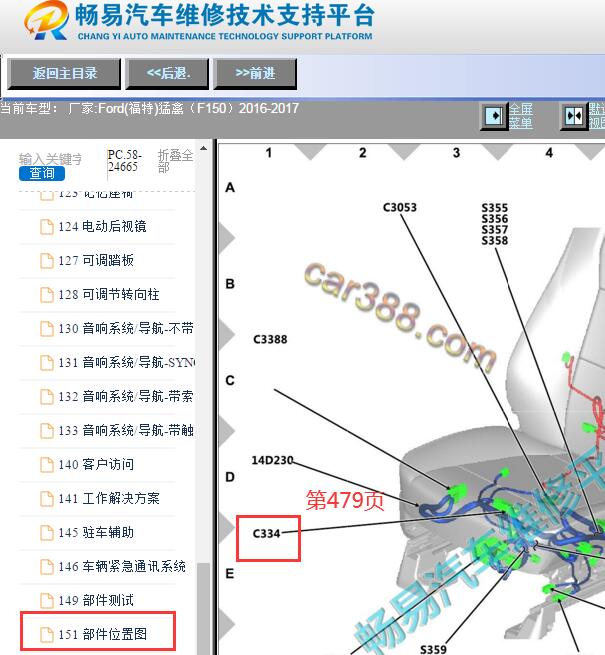Go back with <<后退 button

click(168, 74)
